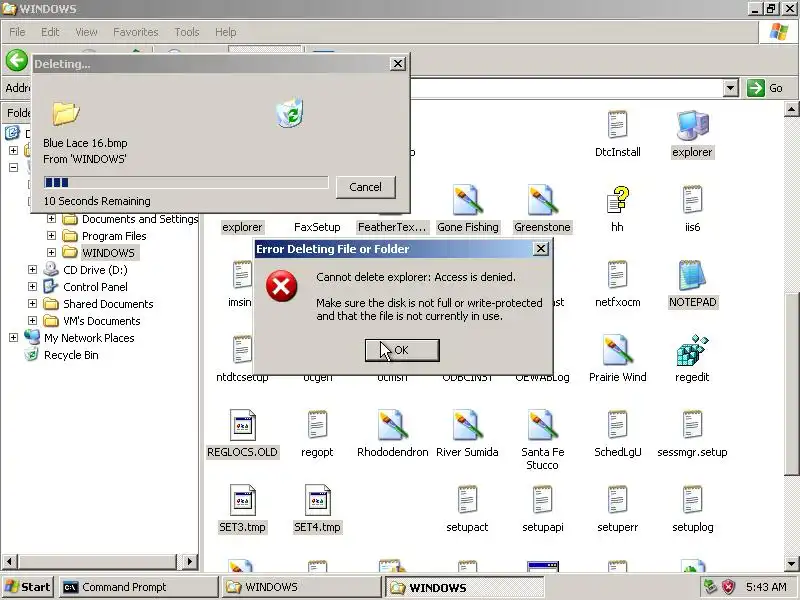
Task: Click OK in the error dialog
Action: pos(402,350)
